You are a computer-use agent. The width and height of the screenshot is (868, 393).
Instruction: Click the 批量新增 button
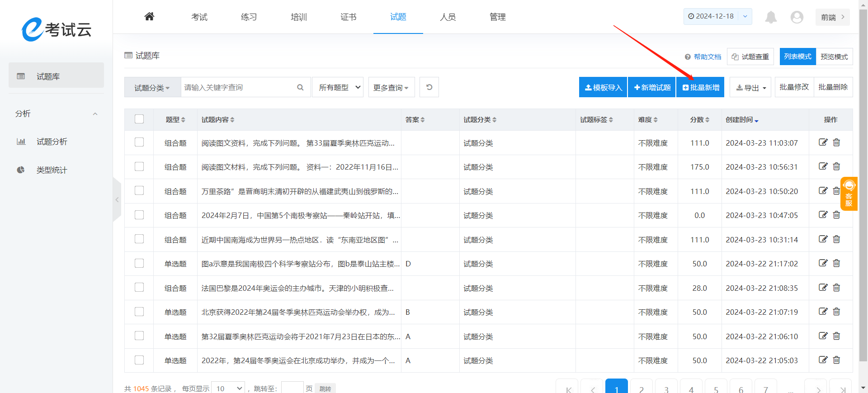pos(700,87)
